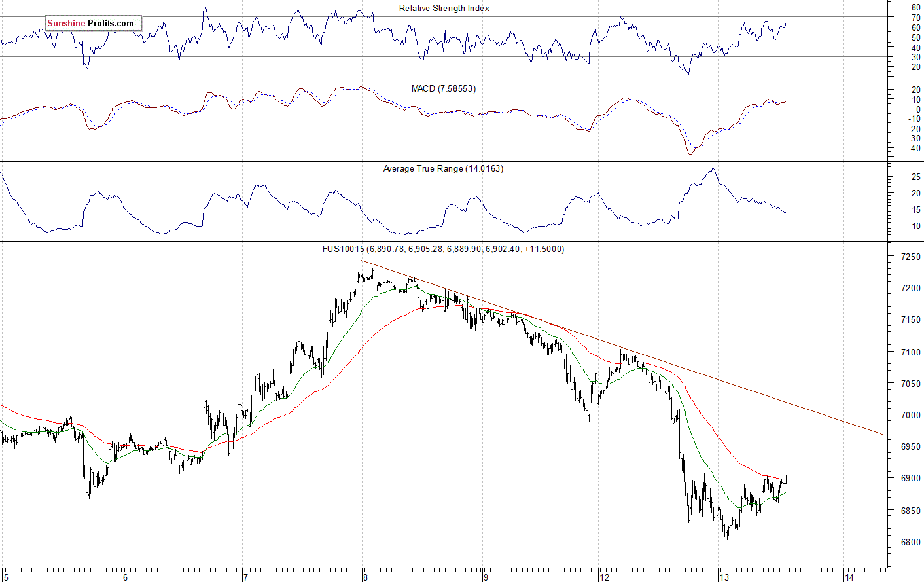Click the MACD -40 axis label
This screenshot has height=582, width=924.
pyautogui.click(x=914, y=149)
